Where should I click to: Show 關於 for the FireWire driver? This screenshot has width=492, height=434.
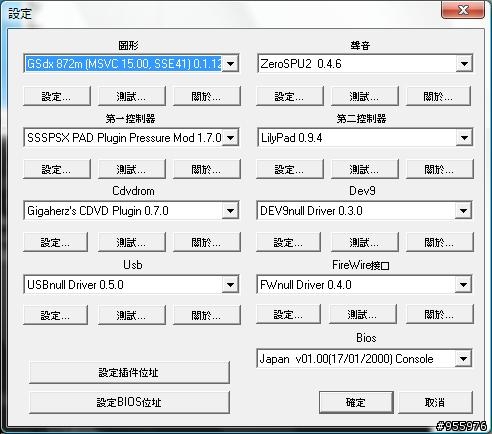tap(440, 314)
